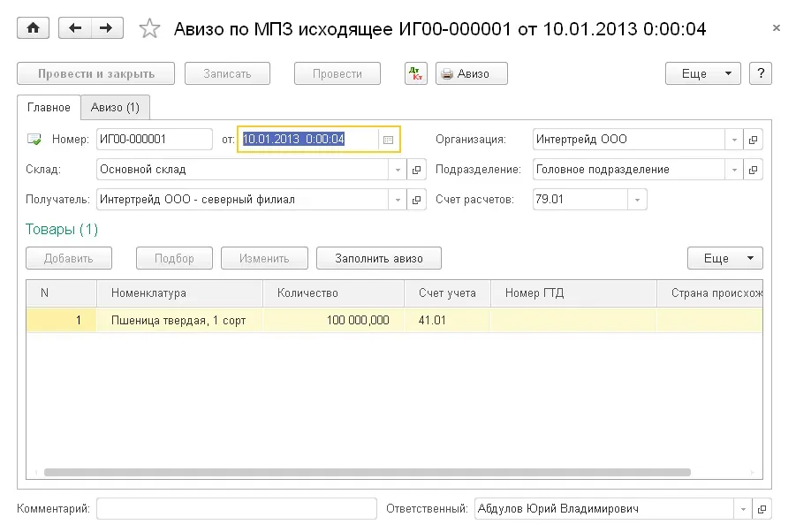Add document to favorites with star
The width and height of the screenshot is (796, 532).
pyautogui.click(x=150, y=29)
